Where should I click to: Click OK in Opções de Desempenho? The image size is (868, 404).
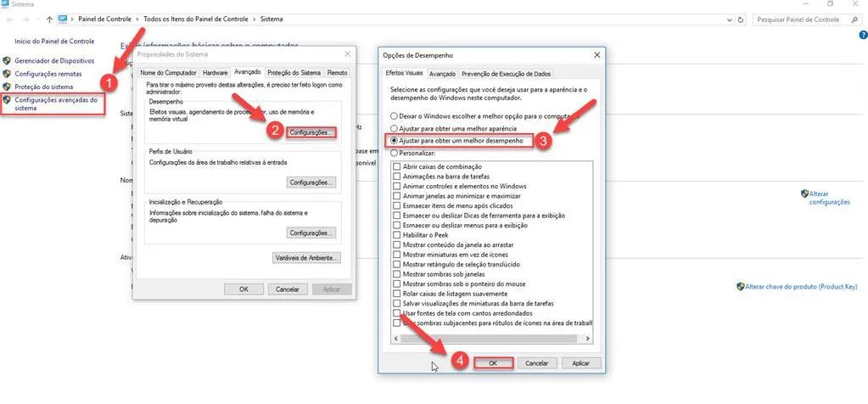pos(493,363)
